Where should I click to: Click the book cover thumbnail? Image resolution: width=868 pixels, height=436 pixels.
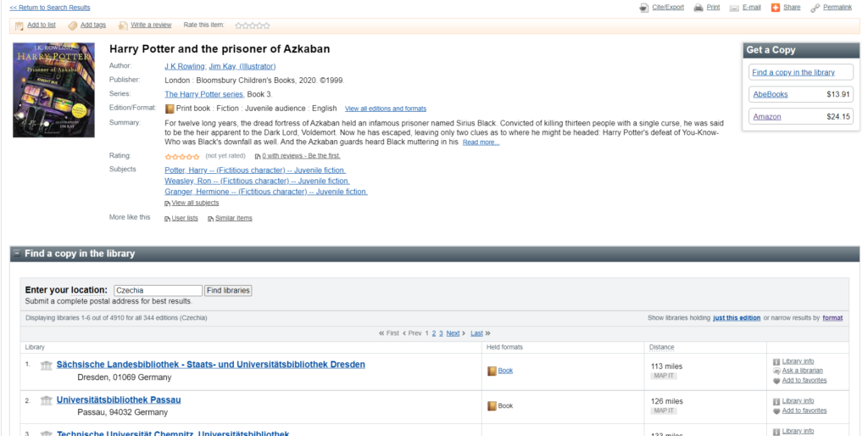tap(53, 90)
